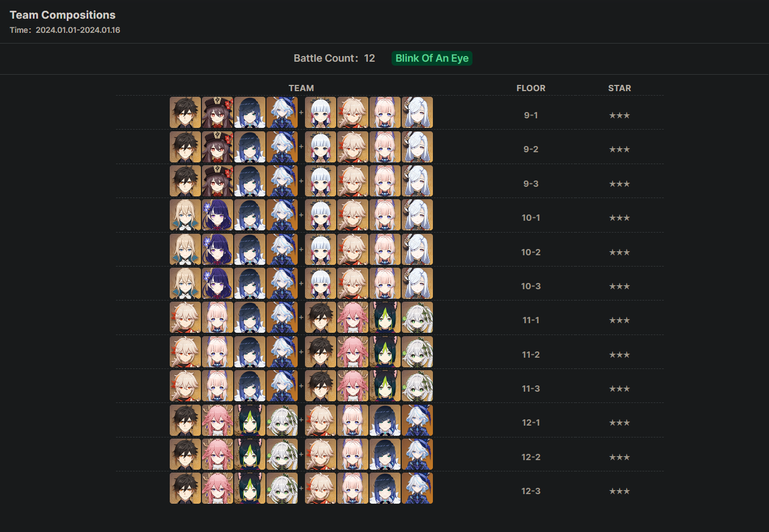The image size is (769, 532).
Task: Click Furina's avatar in the 12-1 row
Action: pyautogui.click(x=417, y=420)
